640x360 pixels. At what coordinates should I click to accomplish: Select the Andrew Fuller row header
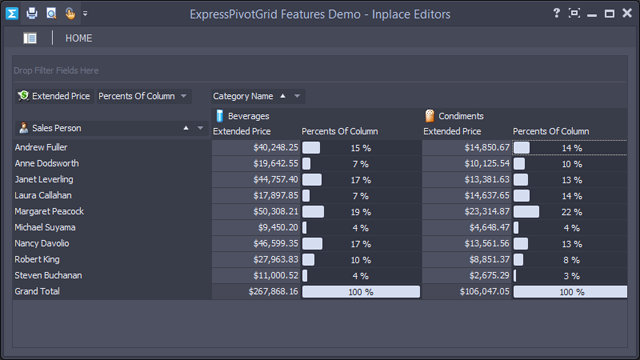[112, 147]
